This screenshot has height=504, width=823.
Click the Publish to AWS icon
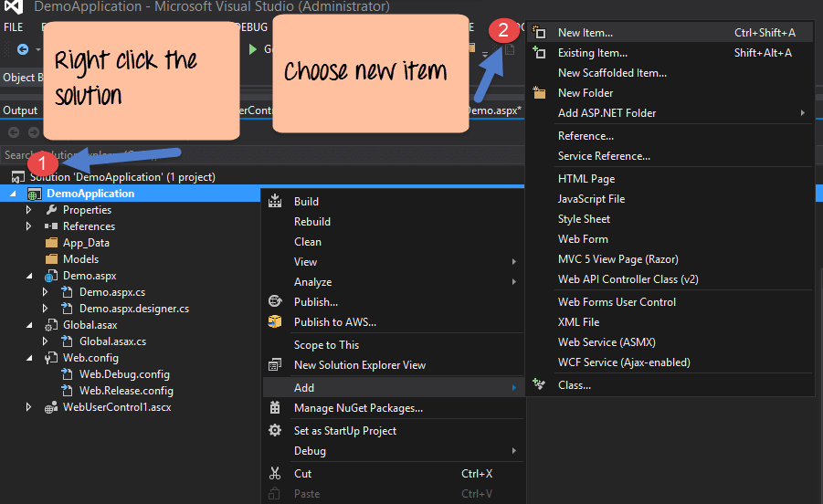(275, 322)
